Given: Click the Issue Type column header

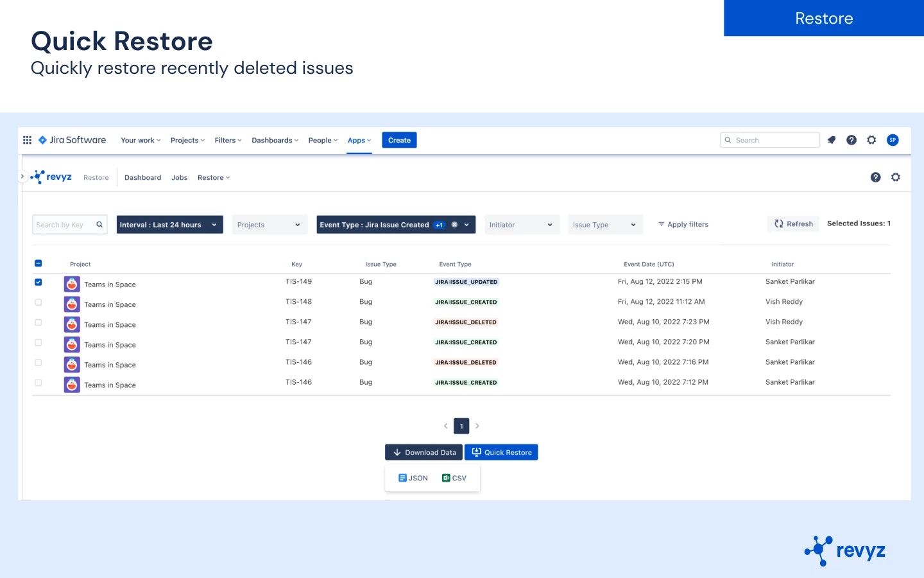Looking at the screenshot, I should click(x=381, y=264).
